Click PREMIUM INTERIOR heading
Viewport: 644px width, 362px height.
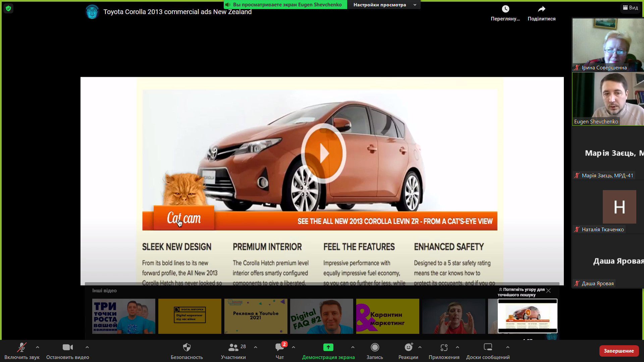pos(267,247)
